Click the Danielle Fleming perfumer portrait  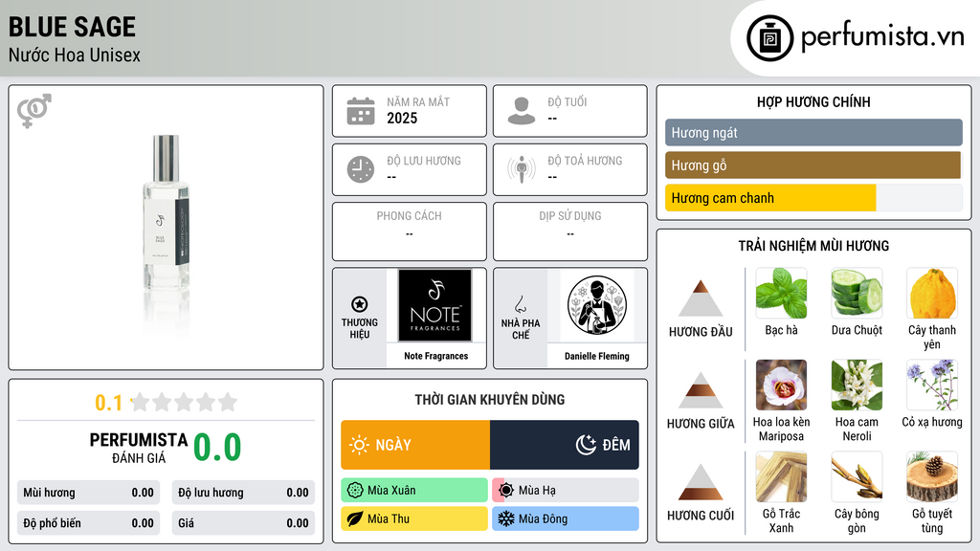(597, 305)
